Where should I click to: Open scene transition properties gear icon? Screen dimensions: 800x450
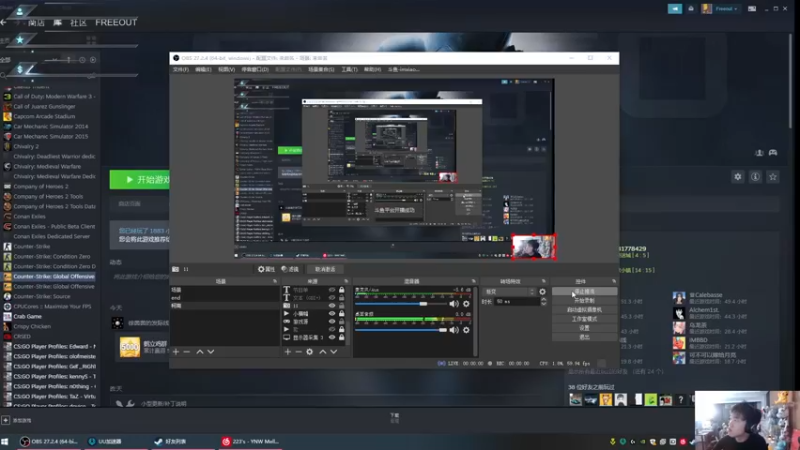tap(542, 292)
